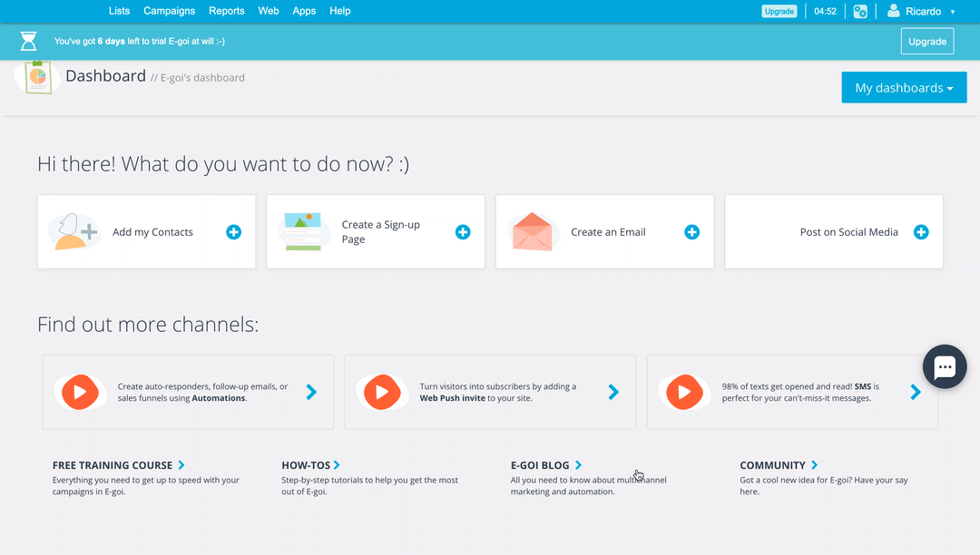Open the Campaigns menu

click(169, 11)
